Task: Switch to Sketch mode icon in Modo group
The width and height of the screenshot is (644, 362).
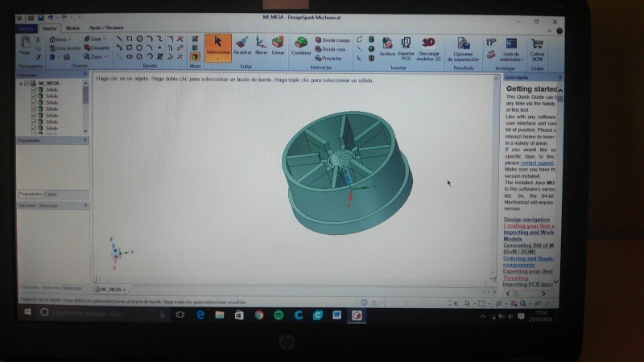Action: pos(195,39)
